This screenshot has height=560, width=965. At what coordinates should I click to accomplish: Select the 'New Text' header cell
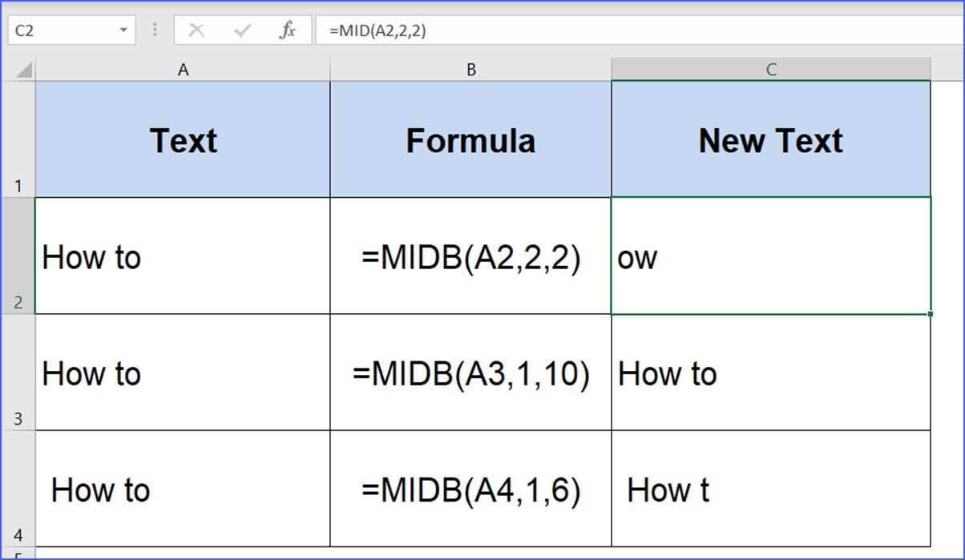770,140
